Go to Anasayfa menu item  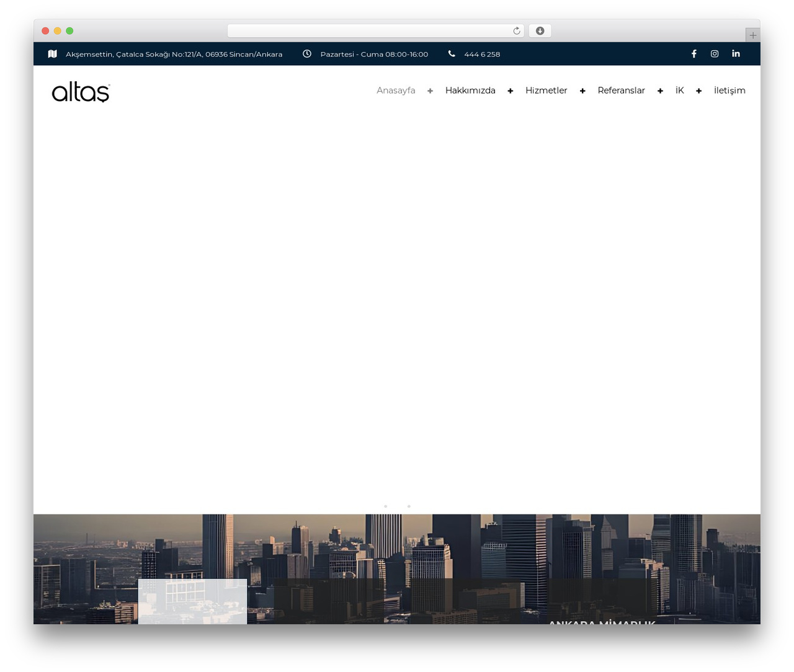[396, 91]
